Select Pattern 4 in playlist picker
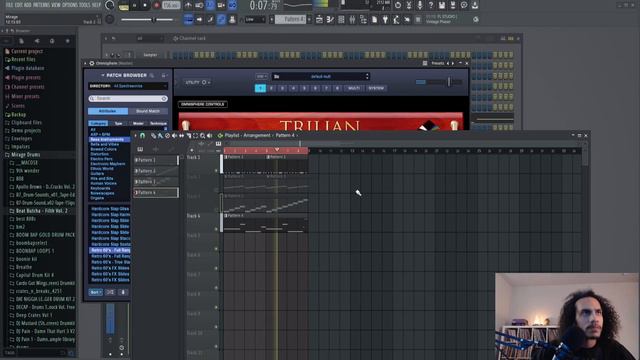 [x=156, y=193]
